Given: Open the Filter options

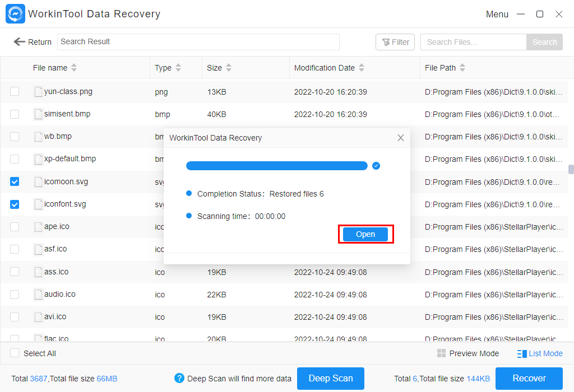Looking at the screenshot, I should pyautogui.click(x=395, y=42).
